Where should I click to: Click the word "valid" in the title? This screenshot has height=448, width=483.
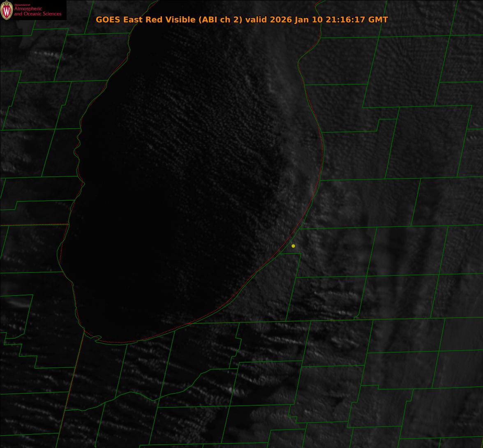[256, 20]
